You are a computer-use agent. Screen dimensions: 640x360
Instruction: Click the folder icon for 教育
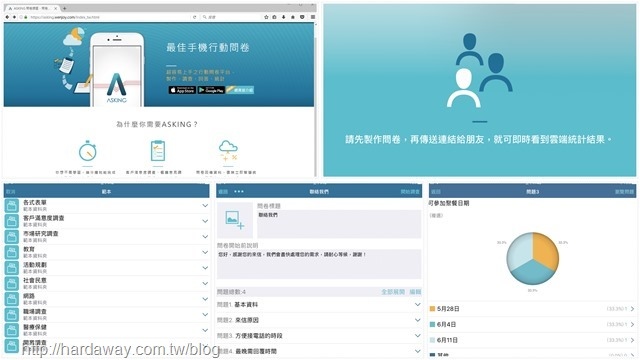[12, 252]
